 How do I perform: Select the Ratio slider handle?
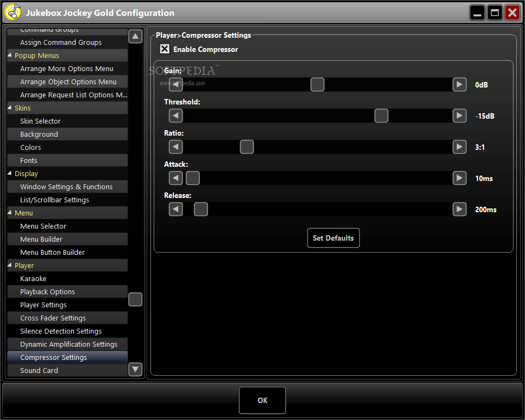pyautogui.click(x=247, y=147)
